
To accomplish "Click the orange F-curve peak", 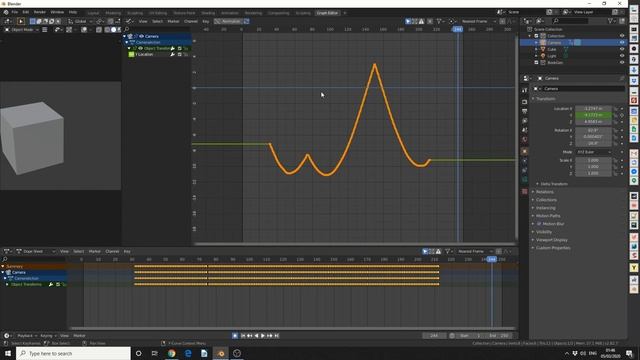I will pyautogui.click(x=375, y=64).
